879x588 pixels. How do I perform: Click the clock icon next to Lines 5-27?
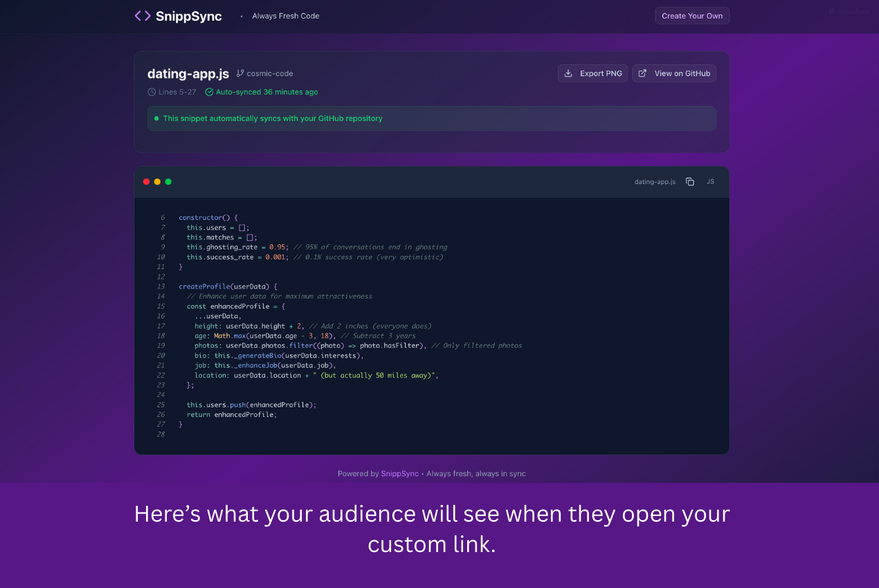point(152,92)
